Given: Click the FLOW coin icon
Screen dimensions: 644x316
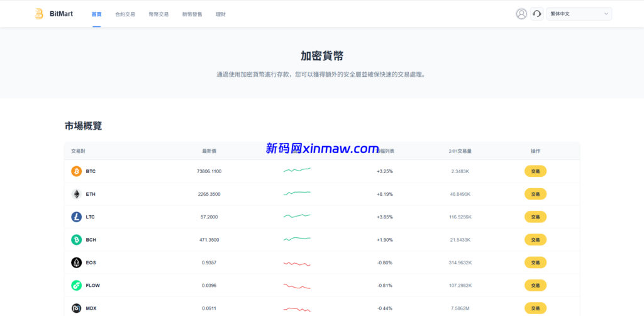Looking at the screenshot, I should [76, 285].
